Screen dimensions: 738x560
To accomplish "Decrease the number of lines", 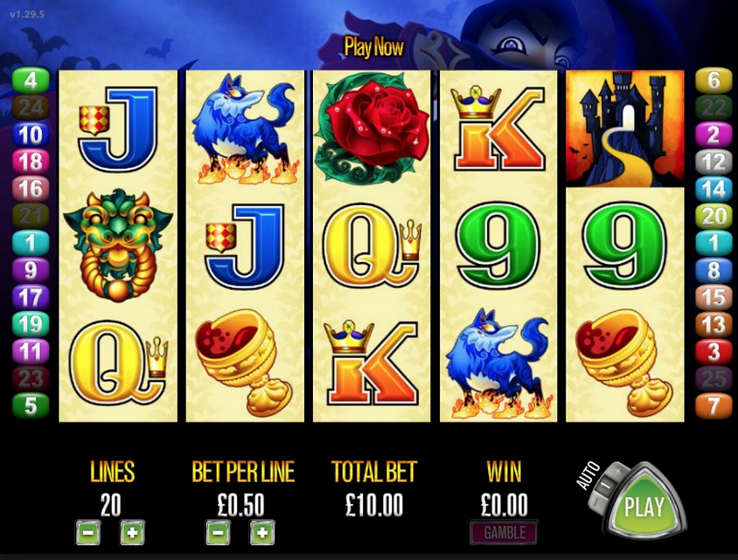I will pos(88,533).
